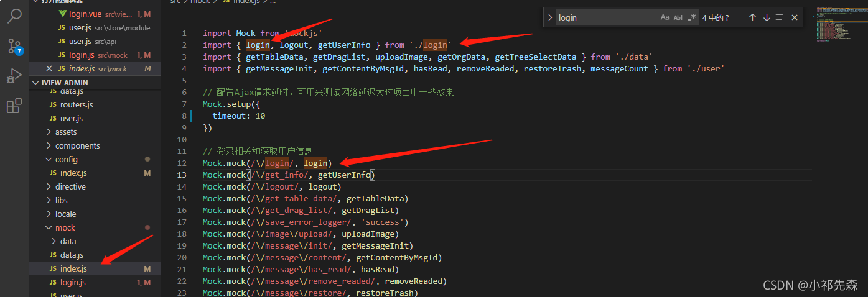Collapse the IVIEW-ADMIN project section
Screen dimensions: 868x297
(95, 82)
